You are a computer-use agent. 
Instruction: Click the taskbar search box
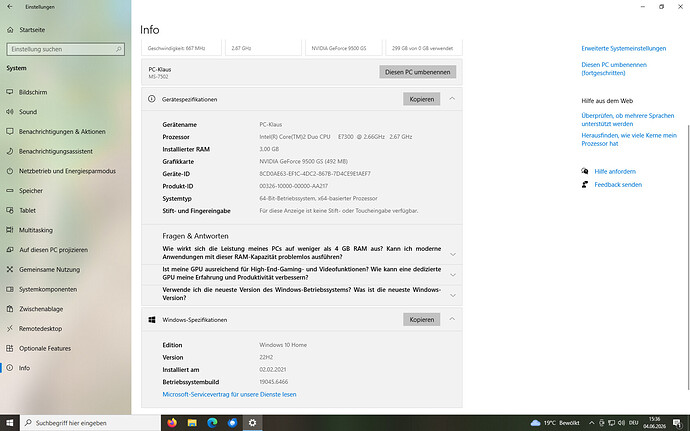point(90,423)
